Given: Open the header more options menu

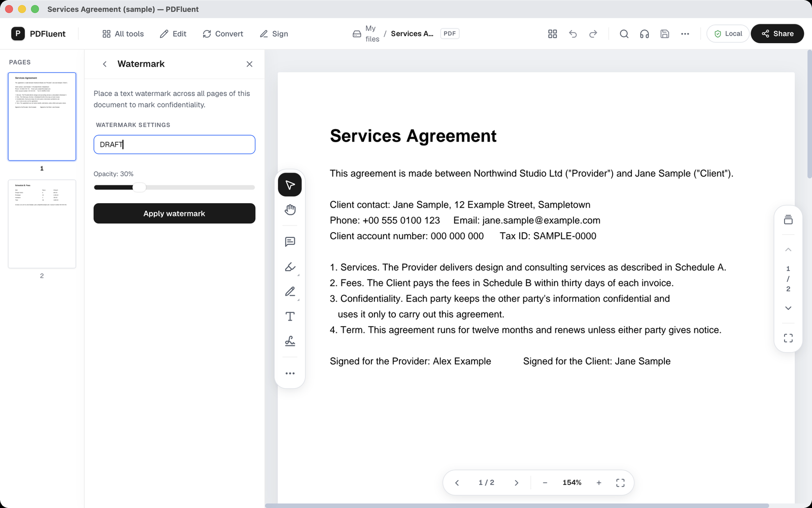Looking at the screenshot, I should coord(685,34).
